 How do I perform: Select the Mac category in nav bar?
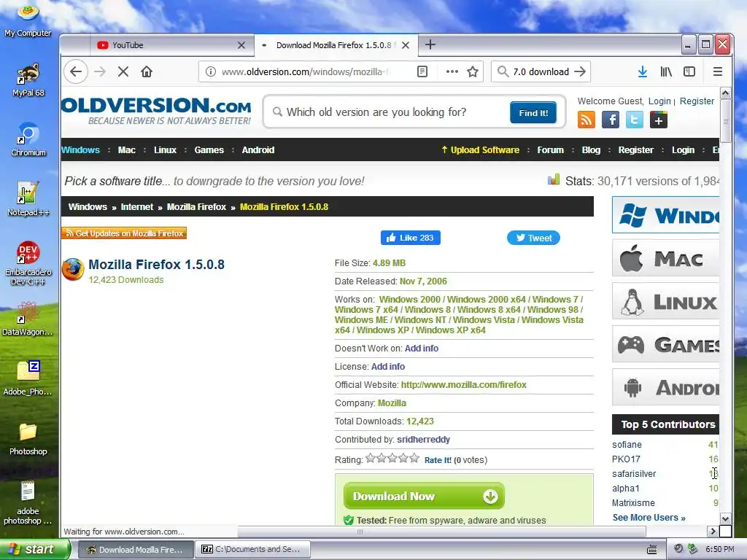pyautogui.click(x=127, y=150)
